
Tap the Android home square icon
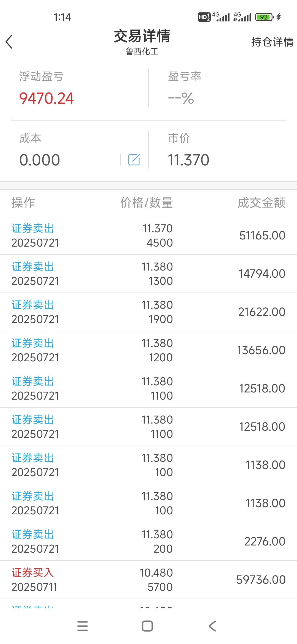[x=147, y=626]
